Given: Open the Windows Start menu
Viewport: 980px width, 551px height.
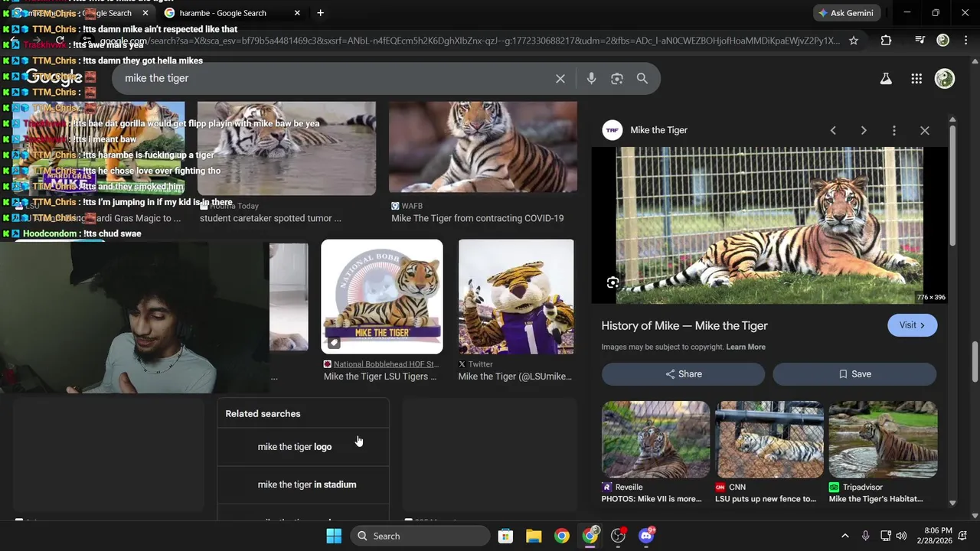Looking at the screenshot, I should pos(334,536).
